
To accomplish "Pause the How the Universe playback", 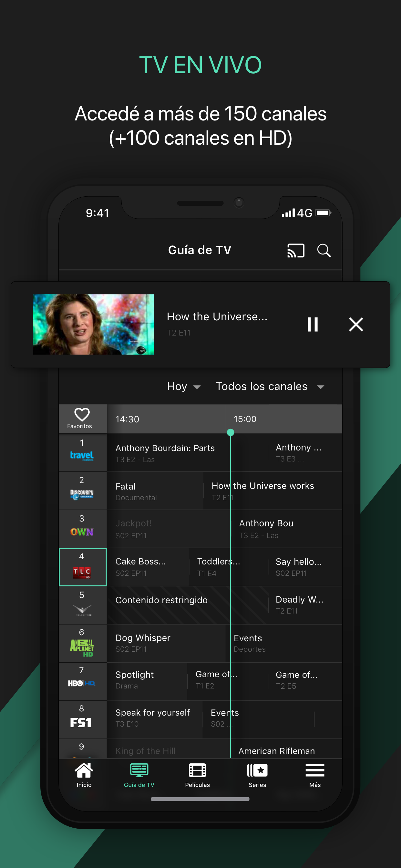I will click(x=313, y=325).
